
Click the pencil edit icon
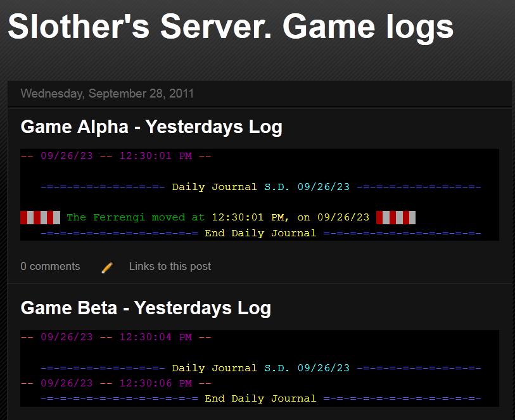(x=106, y=267)
